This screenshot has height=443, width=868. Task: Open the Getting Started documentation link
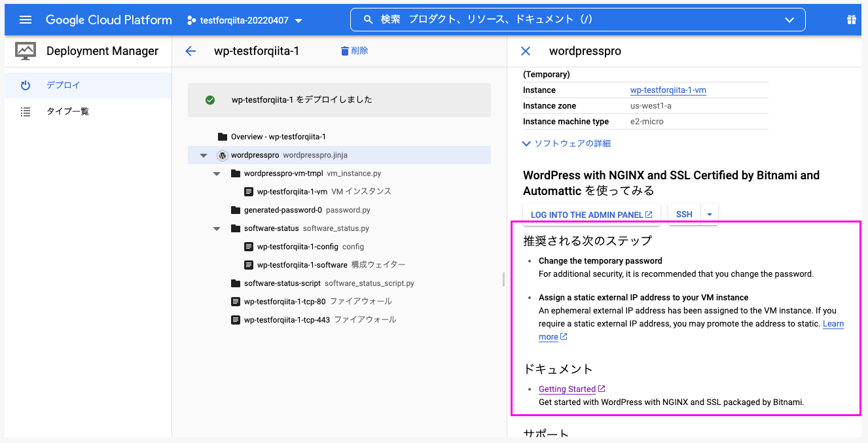[571, 389]
